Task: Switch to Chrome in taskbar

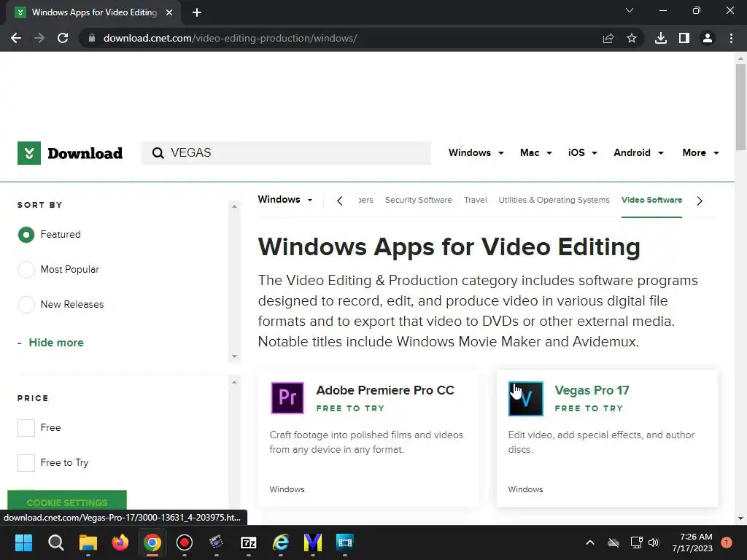Action: (x=152, y=542)
